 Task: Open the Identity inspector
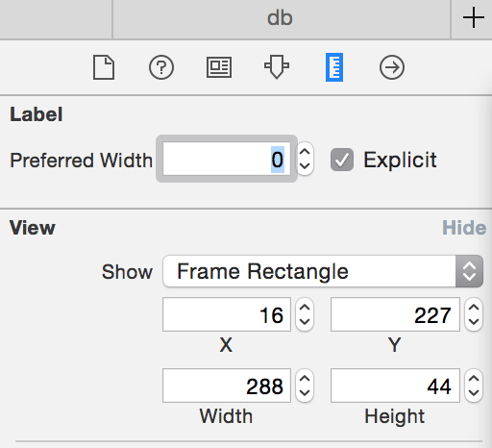219,67
